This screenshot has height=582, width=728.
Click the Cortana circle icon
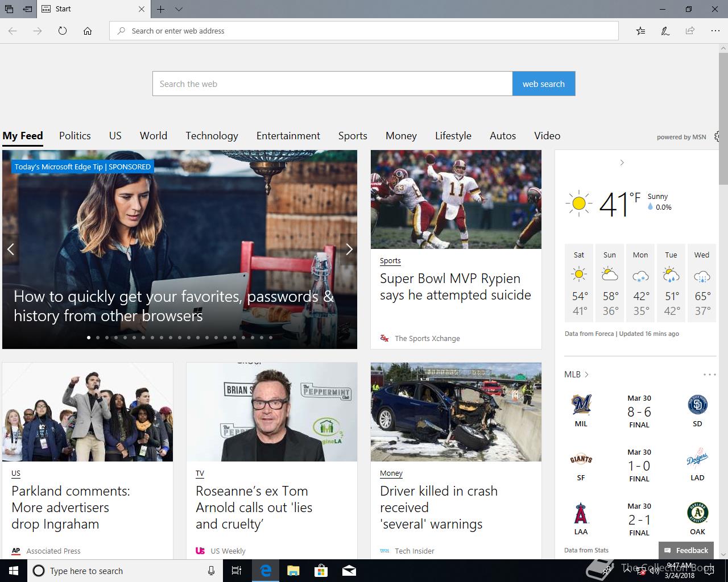pos(39,571)
